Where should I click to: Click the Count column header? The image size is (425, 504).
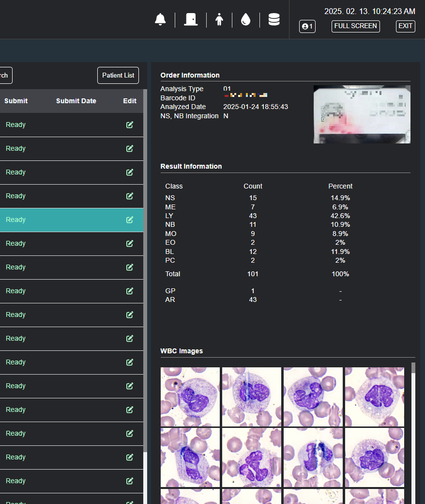pos(253,187)
